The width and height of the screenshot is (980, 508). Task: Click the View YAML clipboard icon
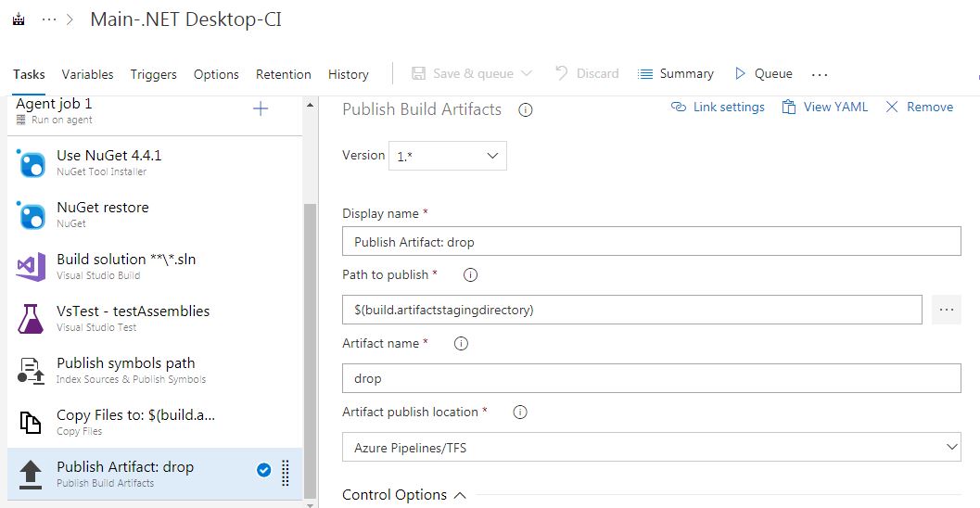tap(789, 107)
